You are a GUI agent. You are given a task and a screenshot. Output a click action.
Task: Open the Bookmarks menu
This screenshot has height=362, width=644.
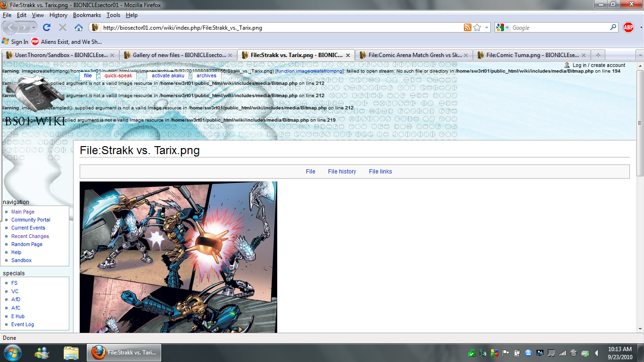tap(87, 15)
